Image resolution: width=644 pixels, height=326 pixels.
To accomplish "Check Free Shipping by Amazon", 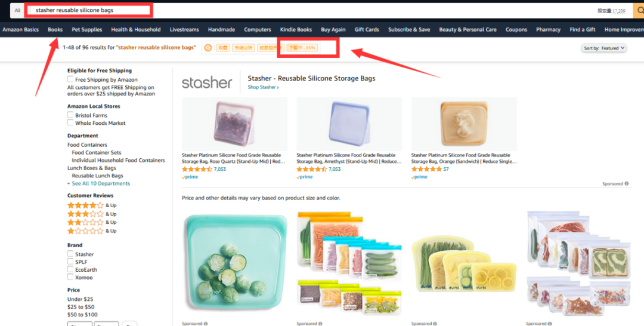I will point(70,79).
